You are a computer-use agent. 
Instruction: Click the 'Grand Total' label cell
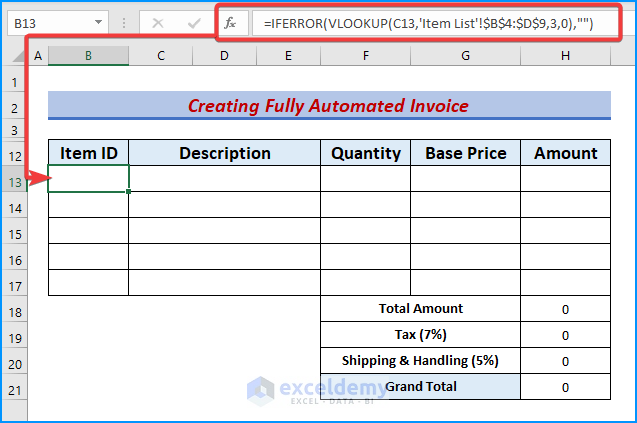420,386
